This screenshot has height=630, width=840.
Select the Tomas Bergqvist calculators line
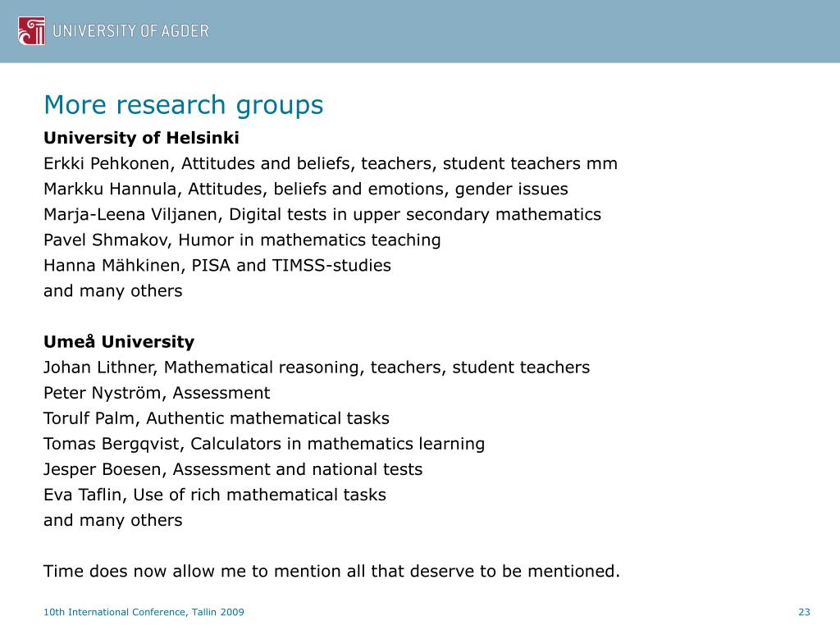click(264, 444)
